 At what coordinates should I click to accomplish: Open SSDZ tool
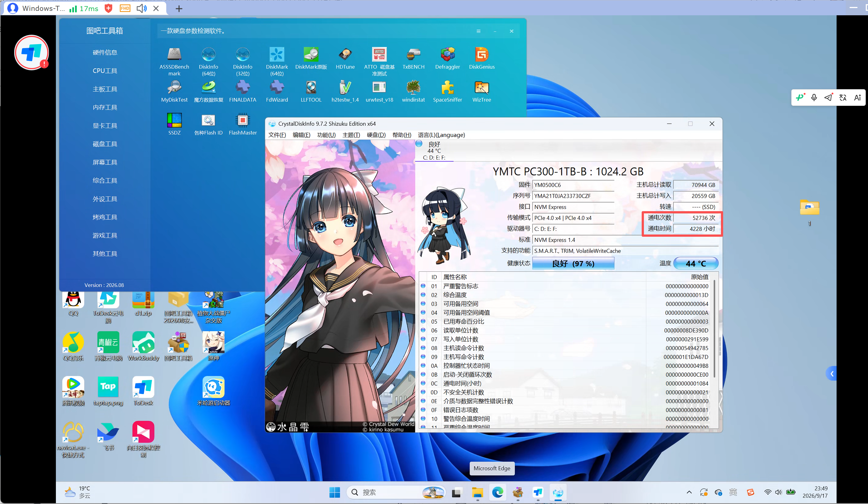pyautogui.click(x=174, y=124)
